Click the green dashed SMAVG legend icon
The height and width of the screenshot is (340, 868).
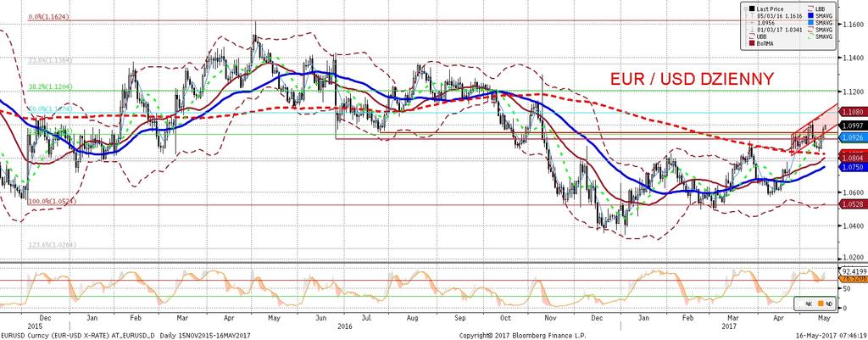(811, 36)
